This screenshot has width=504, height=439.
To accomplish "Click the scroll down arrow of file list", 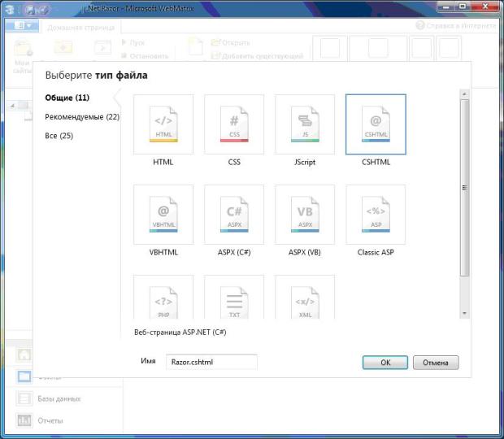I will tap(464, 313).
